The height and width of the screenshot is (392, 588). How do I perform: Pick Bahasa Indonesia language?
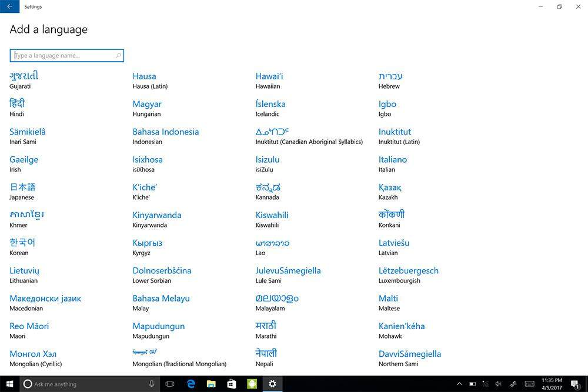(x=165, y=135)
